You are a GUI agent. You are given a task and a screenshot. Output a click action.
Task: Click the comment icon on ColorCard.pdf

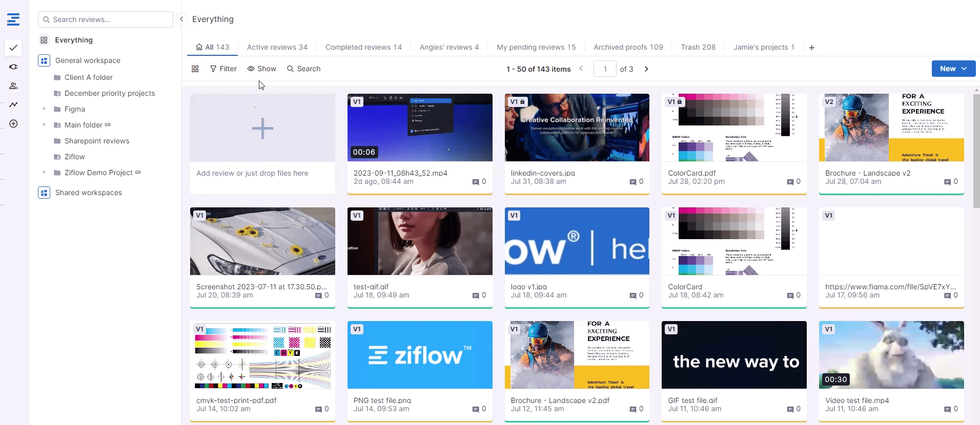click(790, 182)
